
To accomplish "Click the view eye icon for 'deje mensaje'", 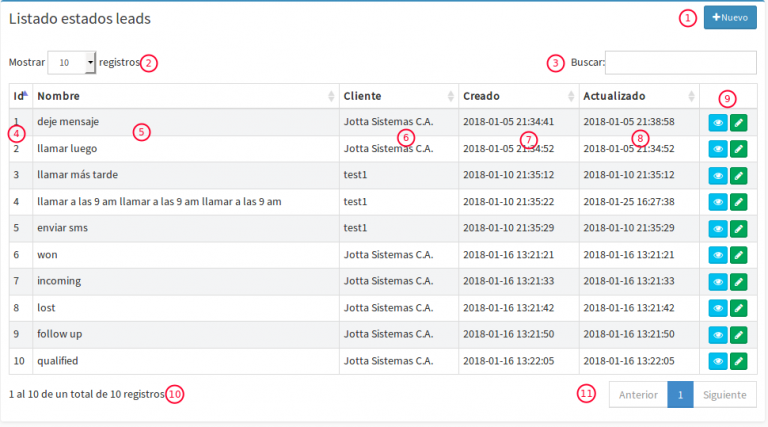I will [x=718, y=122].
